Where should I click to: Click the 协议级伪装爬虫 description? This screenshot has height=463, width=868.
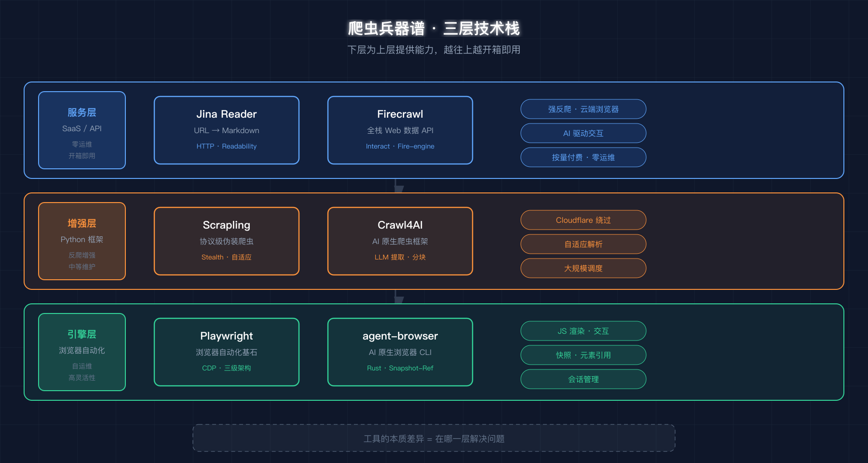tap(227, 241)
